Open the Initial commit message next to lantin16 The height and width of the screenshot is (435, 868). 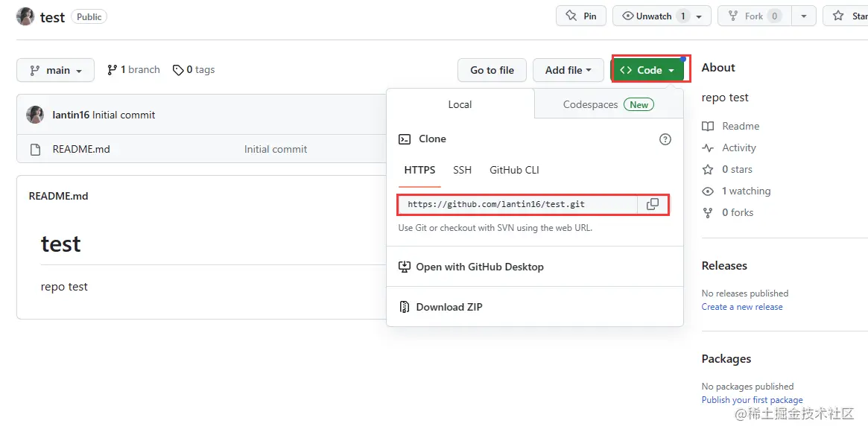[124, 115]
